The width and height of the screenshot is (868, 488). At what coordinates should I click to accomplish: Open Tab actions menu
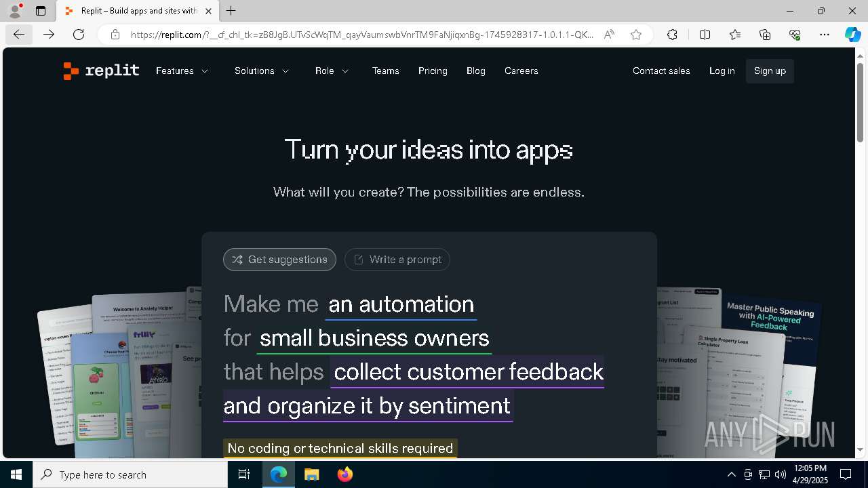click(41, 11)
